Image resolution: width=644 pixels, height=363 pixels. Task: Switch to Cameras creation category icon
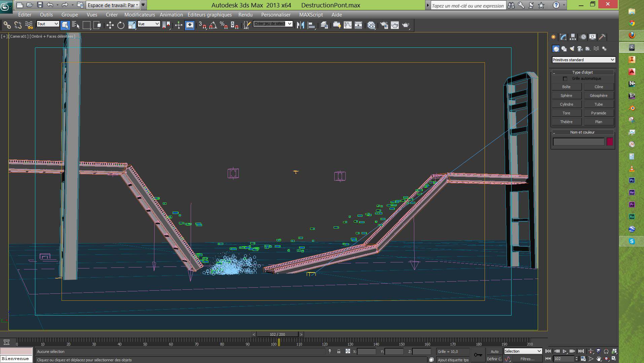[x=580, y=49]
